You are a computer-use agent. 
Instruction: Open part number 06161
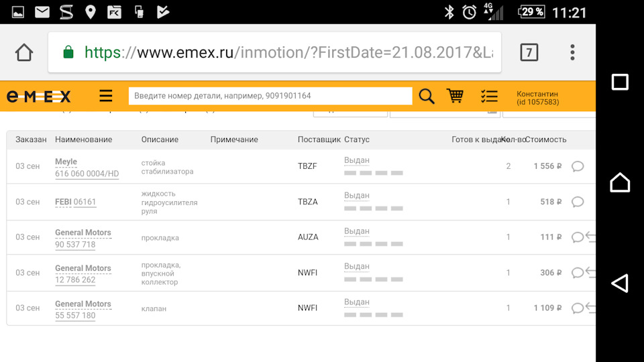coord(85,202)
